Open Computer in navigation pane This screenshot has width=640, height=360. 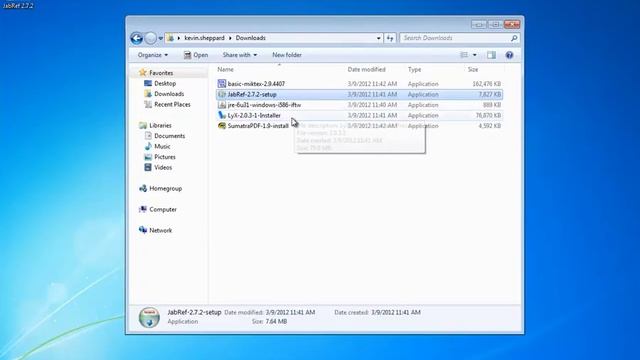tap(163, 209)
